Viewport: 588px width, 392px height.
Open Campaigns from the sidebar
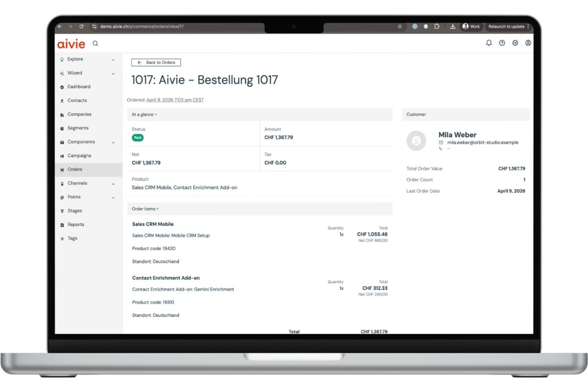[79, 156]
